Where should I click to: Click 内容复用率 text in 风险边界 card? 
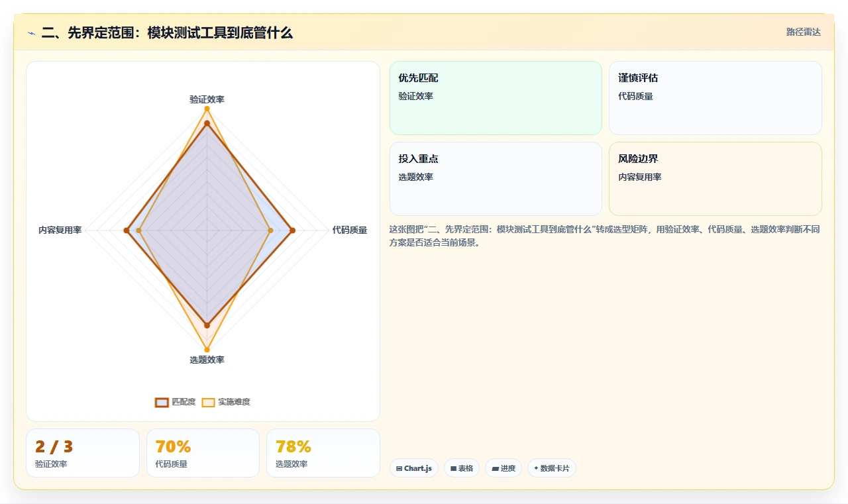click(640, 177)
